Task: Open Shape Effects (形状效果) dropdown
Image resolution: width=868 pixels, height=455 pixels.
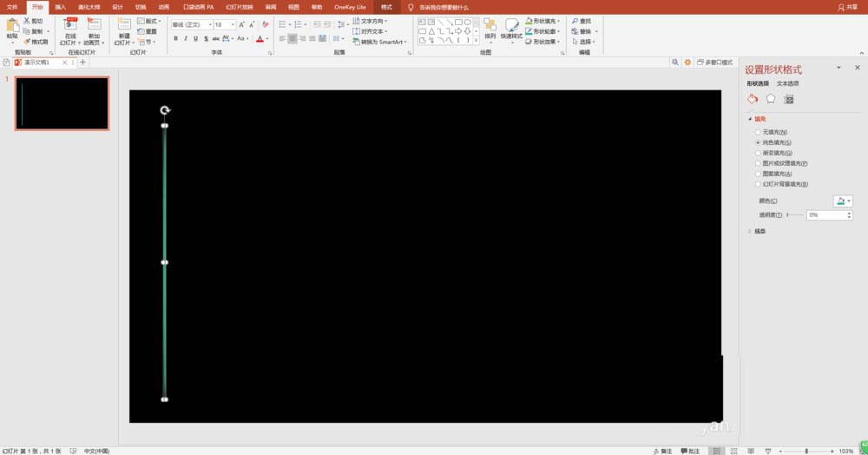Action: tap(543, 42)
